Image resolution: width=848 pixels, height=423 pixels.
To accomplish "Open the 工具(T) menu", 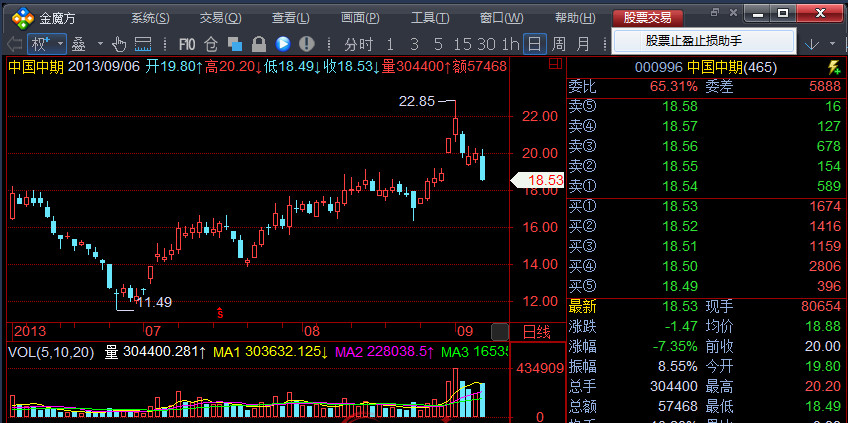I will pyautogui.click(x=430, y=18).
